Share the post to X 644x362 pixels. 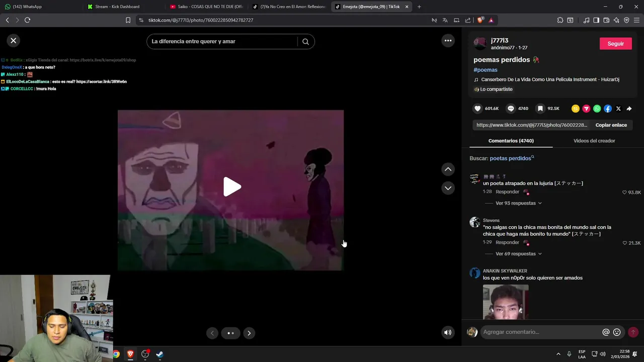pyautogui.click(x=618, y=109)
